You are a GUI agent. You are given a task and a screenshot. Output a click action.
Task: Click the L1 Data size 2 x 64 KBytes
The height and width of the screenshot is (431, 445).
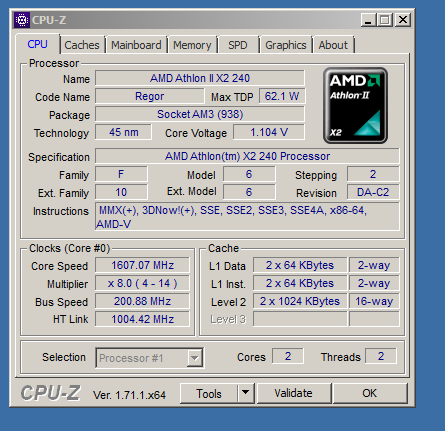[x=300, y=265]
